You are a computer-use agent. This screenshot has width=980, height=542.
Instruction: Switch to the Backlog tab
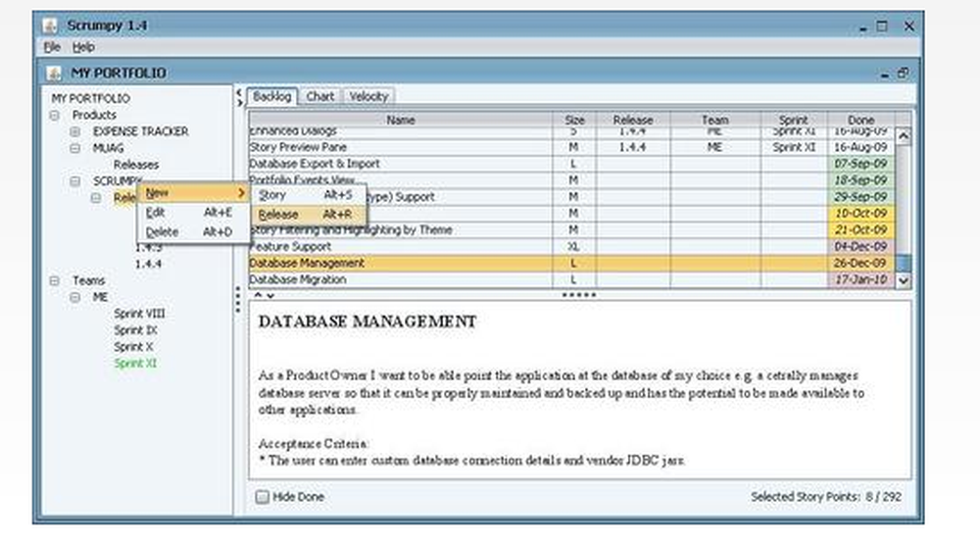pyautogui.click(x=271, y=97)
